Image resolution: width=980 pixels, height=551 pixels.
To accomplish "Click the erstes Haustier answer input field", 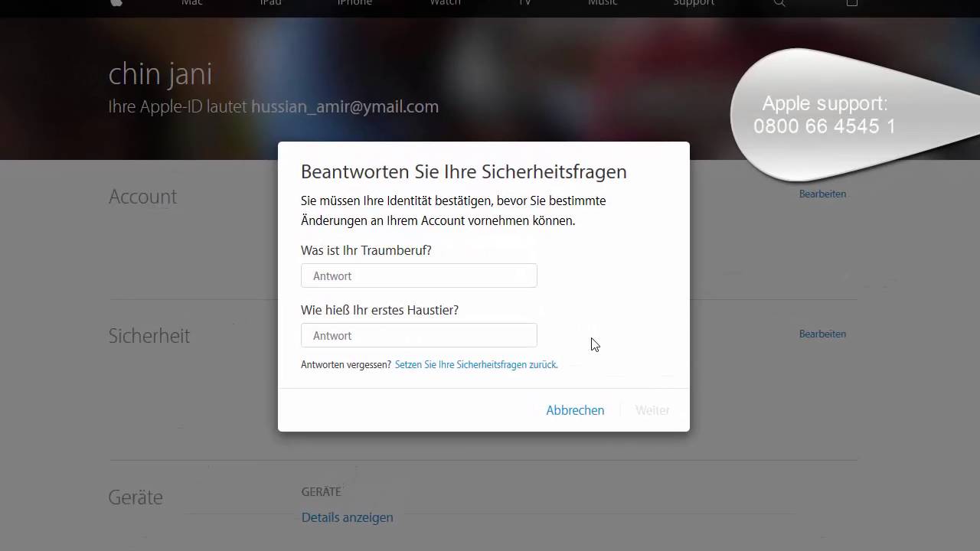I will tap(419, 335).
